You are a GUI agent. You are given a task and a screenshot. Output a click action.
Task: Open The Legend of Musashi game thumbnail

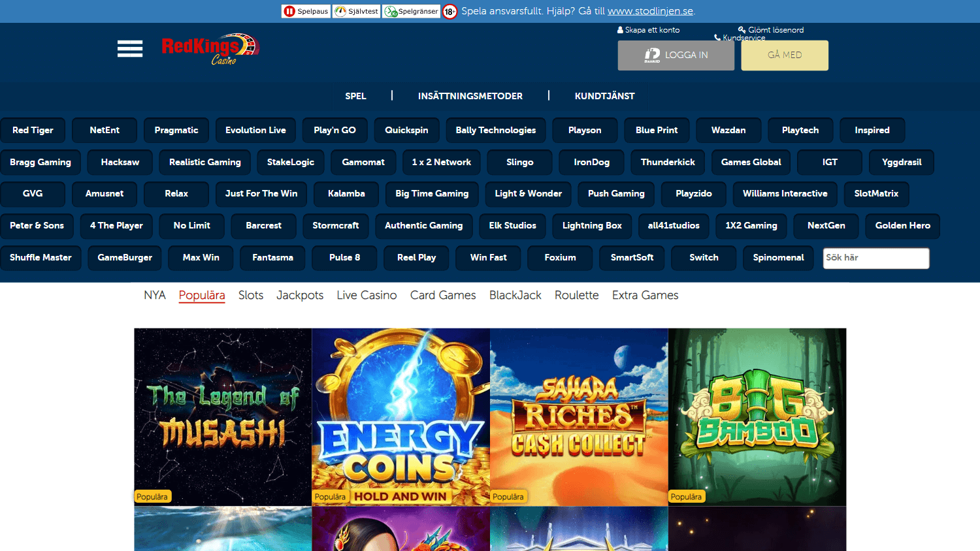[223, 417]
